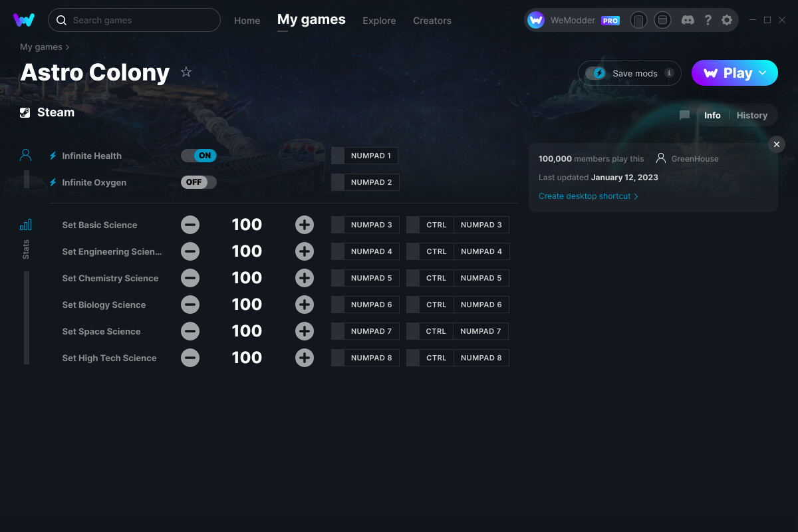Open Discord from the title bar
798x532 pixels.
pos(688,20)
